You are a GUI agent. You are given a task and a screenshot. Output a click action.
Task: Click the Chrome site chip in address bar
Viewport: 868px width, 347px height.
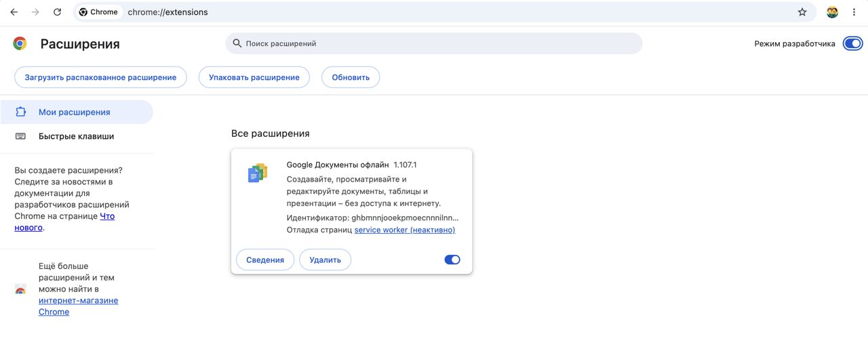click(x=98, y=12)
